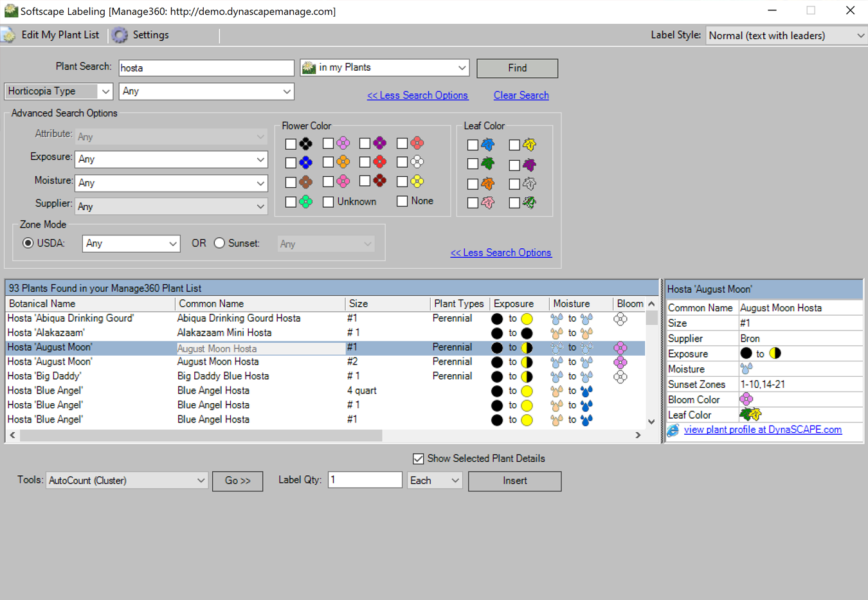Open Edit My Plant List
Image resolution: width=868 pixels, height=600 pixels.
tap(51, 35)
